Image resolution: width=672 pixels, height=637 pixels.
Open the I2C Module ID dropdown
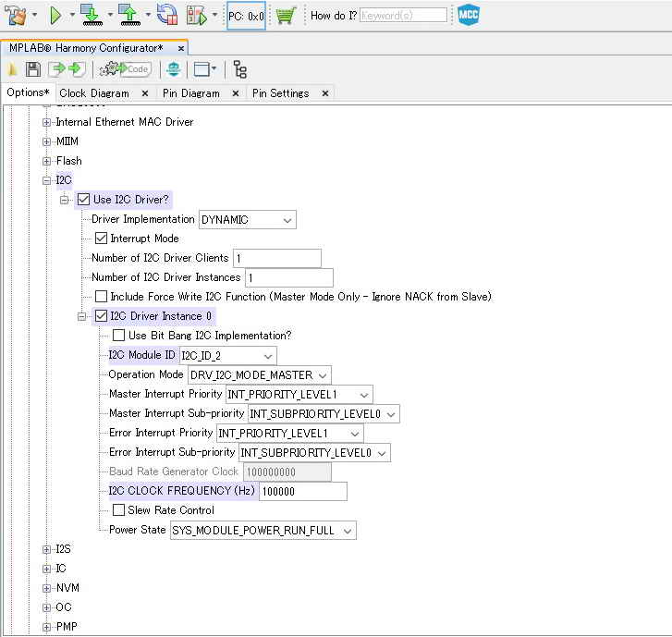228,356
